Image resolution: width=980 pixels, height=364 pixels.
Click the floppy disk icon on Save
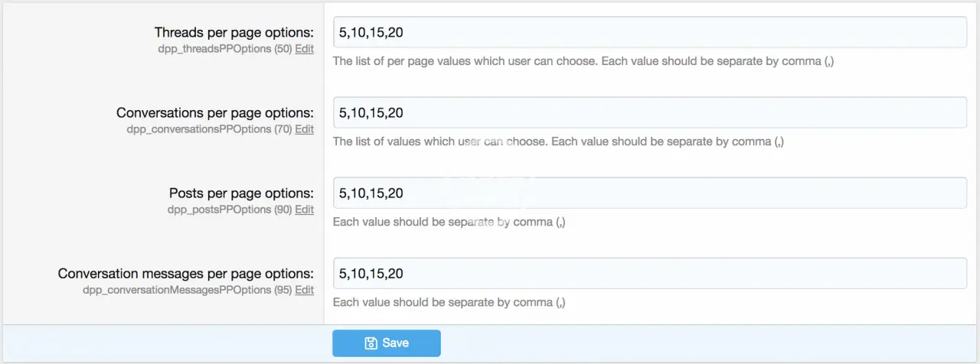[x=371, y=343]
